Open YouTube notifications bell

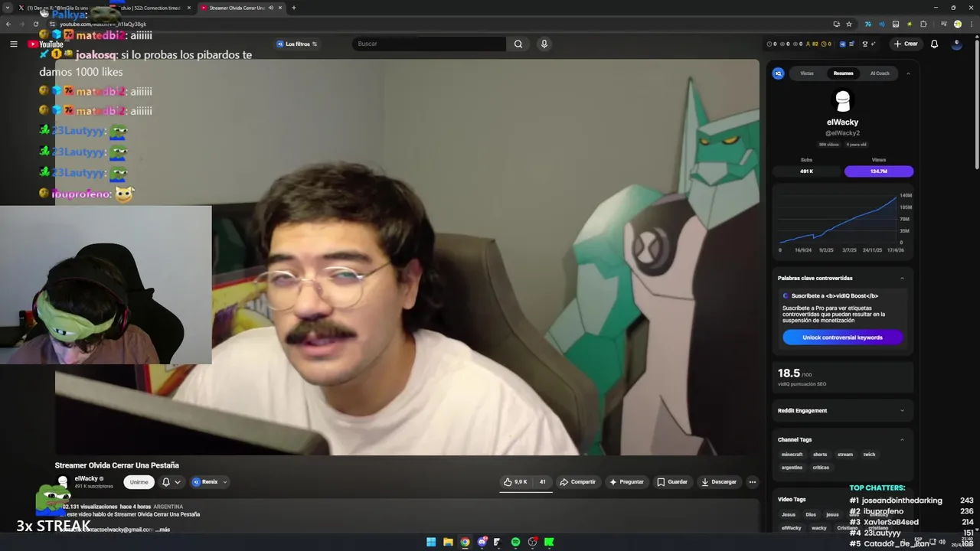point(934,44)
